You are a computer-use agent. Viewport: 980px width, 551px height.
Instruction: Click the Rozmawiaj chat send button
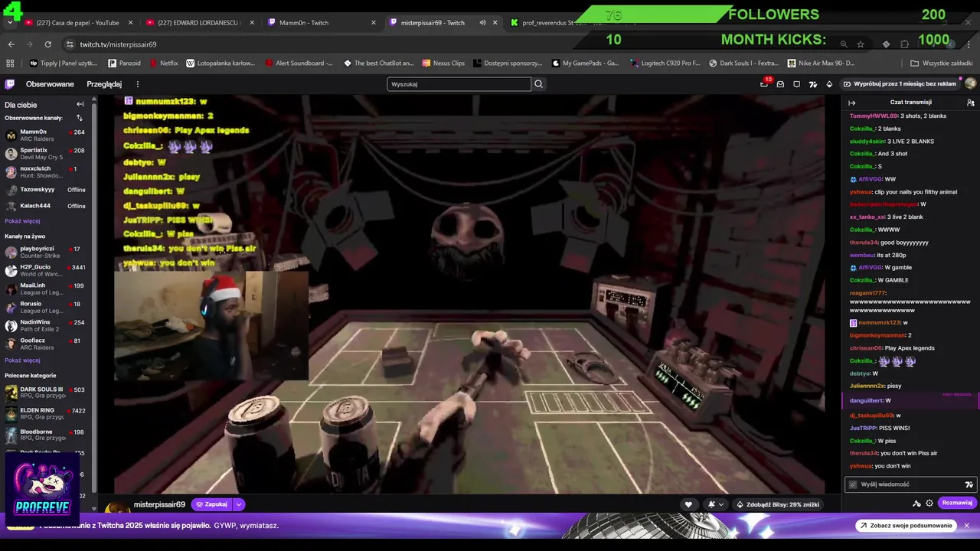pyautogui.click(x=957, y=503)
